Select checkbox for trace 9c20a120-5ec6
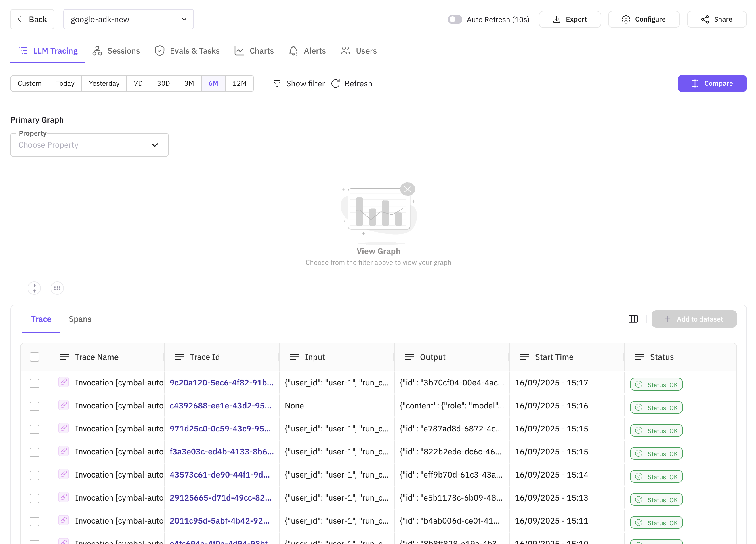The height and width of the screenshot is (544, 756). [x=35, y=383]
